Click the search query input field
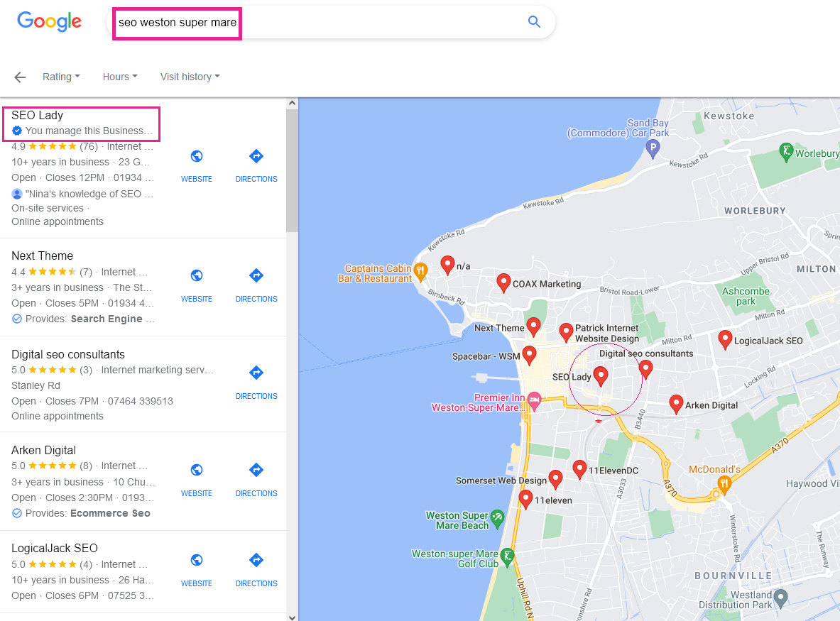Viewport: 840px width, 621px height. pyautogui.click(x=332, y=23)
